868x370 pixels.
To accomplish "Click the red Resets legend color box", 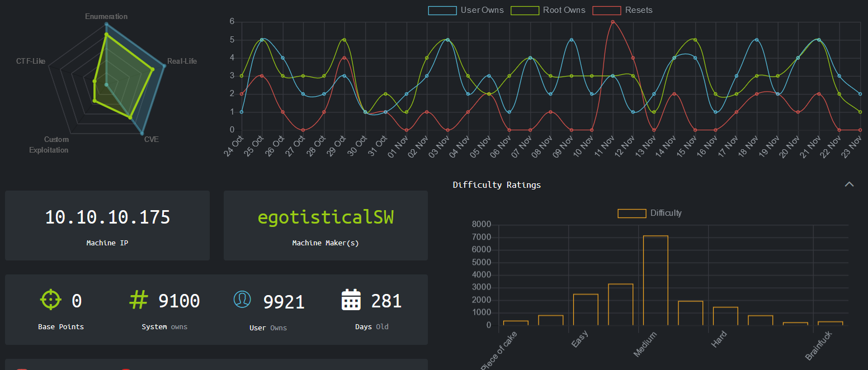I will pyautogui.click(x=607, y=10).
